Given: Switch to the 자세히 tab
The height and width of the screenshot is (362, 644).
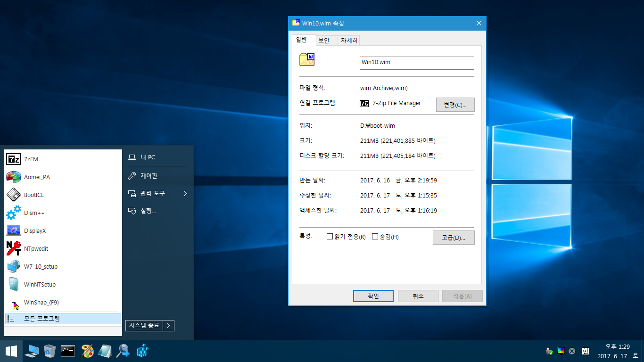Looking at the screenshot, I should pos(349,41).
